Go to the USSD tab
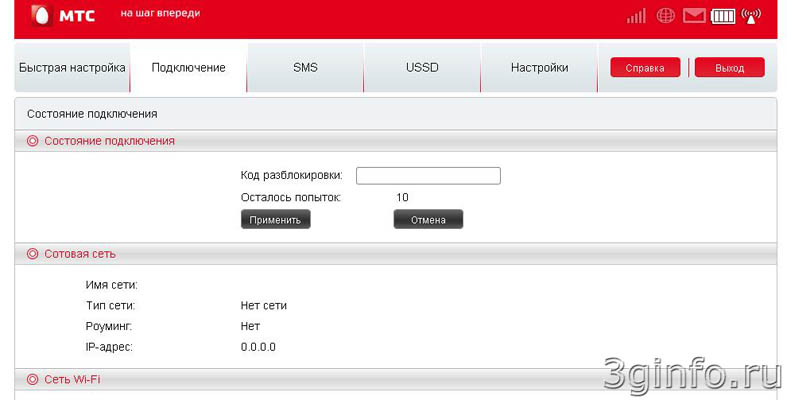This screenshot has width=787, height=400. 422,68
